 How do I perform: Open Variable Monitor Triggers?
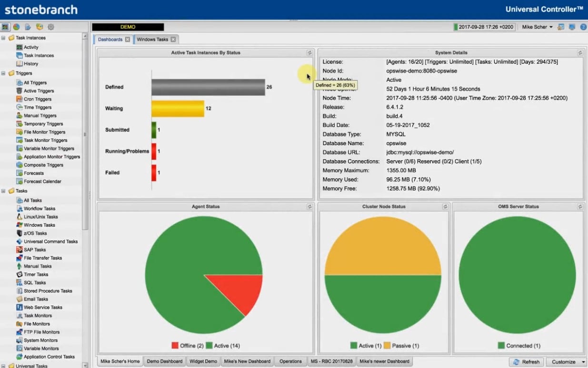point(49,148)
